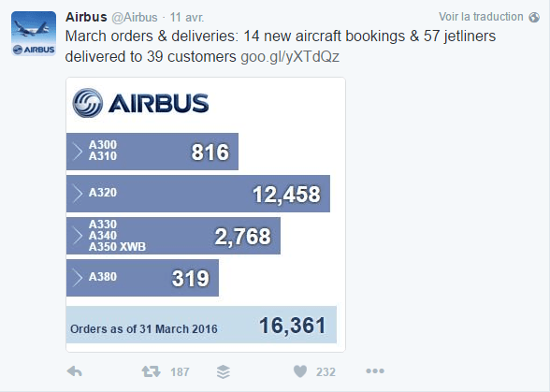Image resolution: width=550 pixels, height=392 pixels.
Task: Click the 187 retweet count
Action: (x=180, y=372)
